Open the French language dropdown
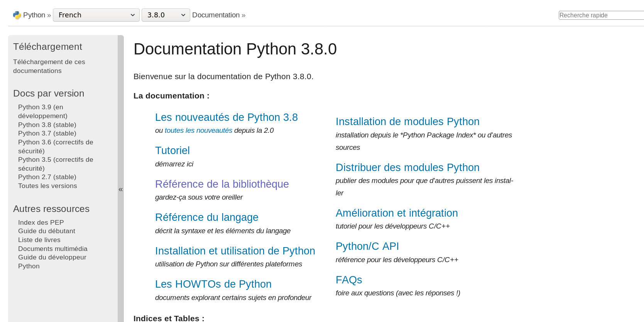644x322 pixels. 96,15
